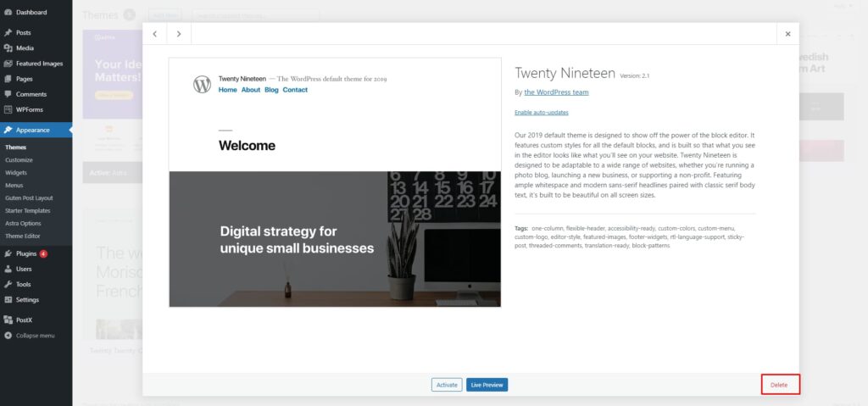
Task: Click the Posts pushpin icon
Action: pyautogui.click(x=8, y=33)
